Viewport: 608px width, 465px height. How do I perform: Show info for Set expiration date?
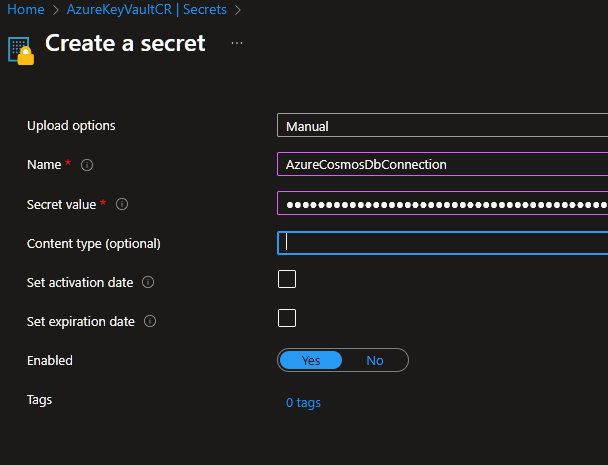point(150,322)
